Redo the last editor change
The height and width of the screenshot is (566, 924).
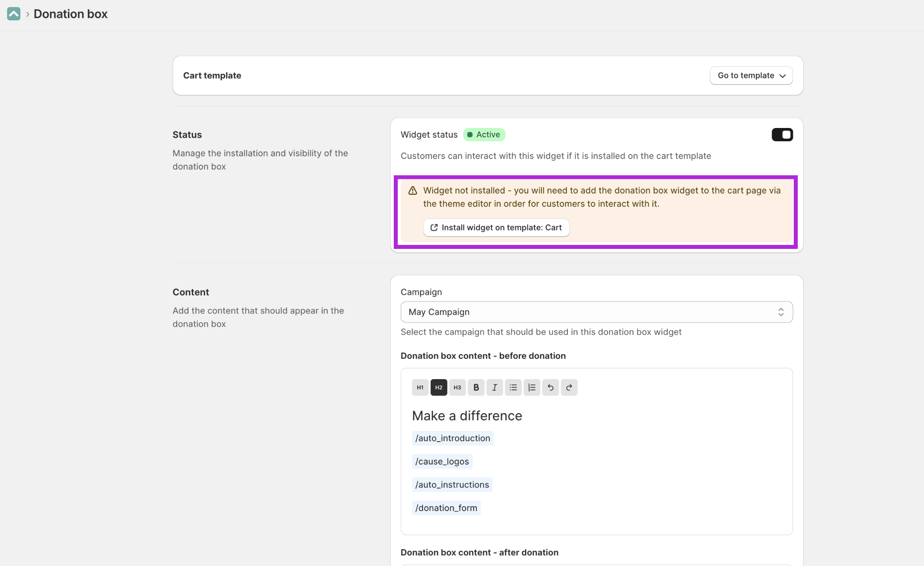click(569, 388)
